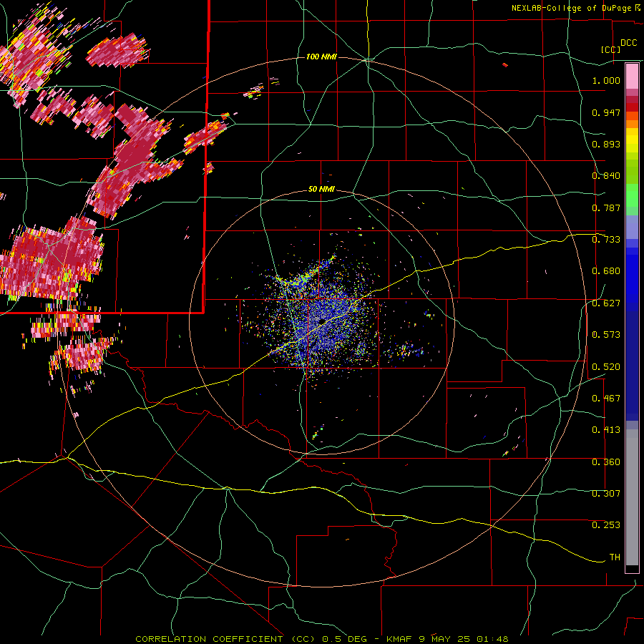Click the CORRELATION COEFFICIENT caption text

[209, 639]
